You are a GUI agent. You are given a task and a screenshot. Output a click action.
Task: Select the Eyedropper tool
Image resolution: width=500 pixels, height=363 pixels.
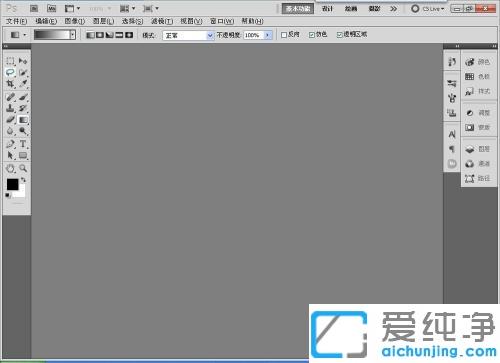tap(23, 83)
